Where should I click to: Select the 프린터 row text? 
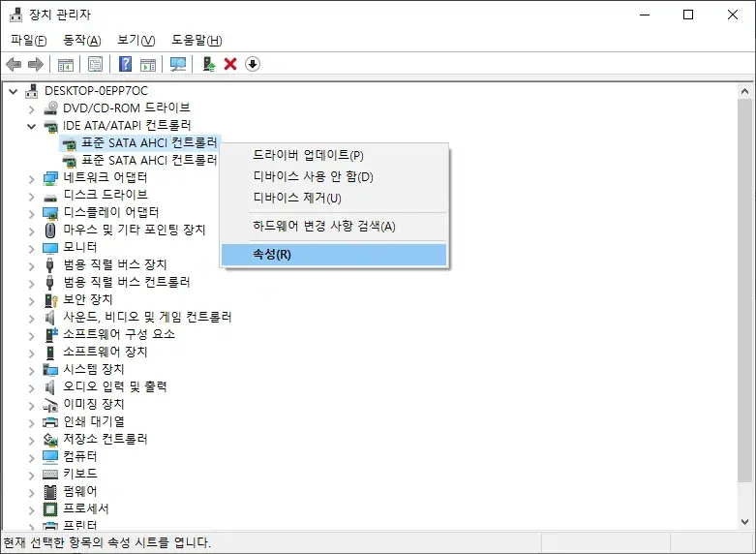(x=80, y=525)
